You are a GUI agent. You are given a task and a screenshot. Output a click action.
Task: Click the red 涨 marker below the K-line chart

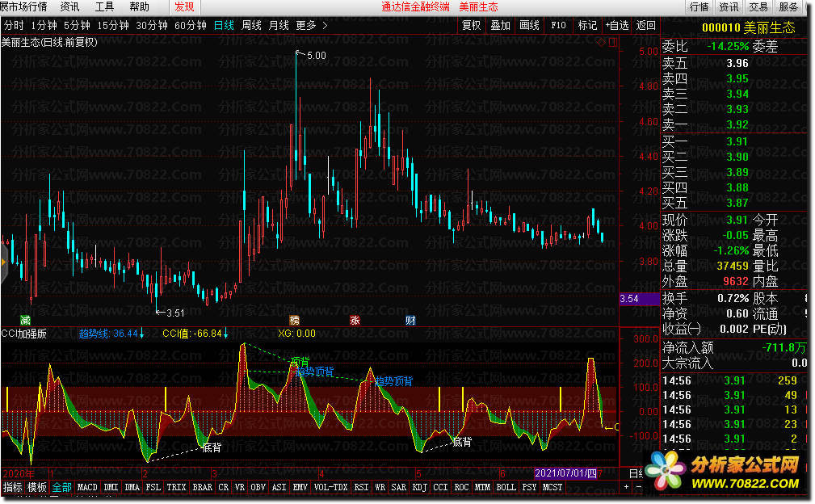pos(355,320)
